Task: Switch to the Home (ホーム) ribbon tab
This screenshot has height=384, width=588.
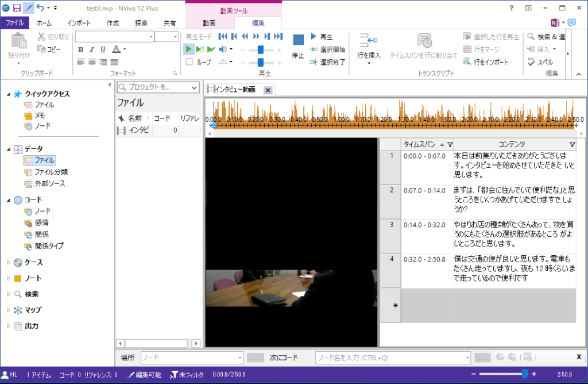Action: click(44, 23)
